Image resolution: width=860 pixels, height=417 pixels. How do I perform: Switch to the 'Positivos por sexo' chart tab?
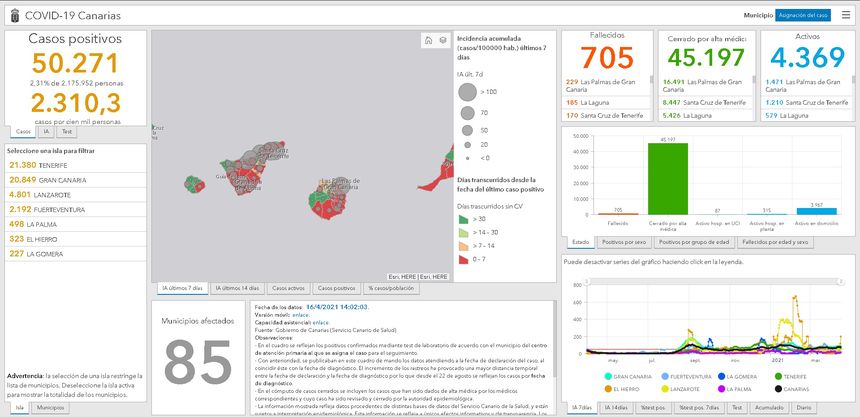(624, 242)
